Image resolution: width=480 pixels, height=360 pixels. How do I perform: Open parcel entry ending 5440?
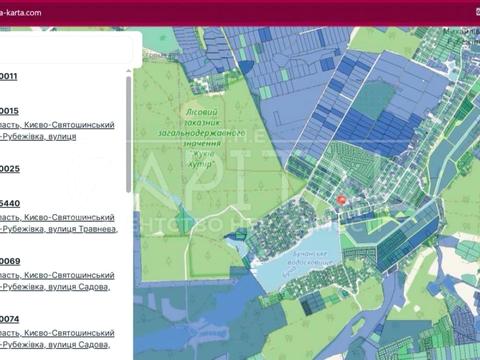pos(10,203)
